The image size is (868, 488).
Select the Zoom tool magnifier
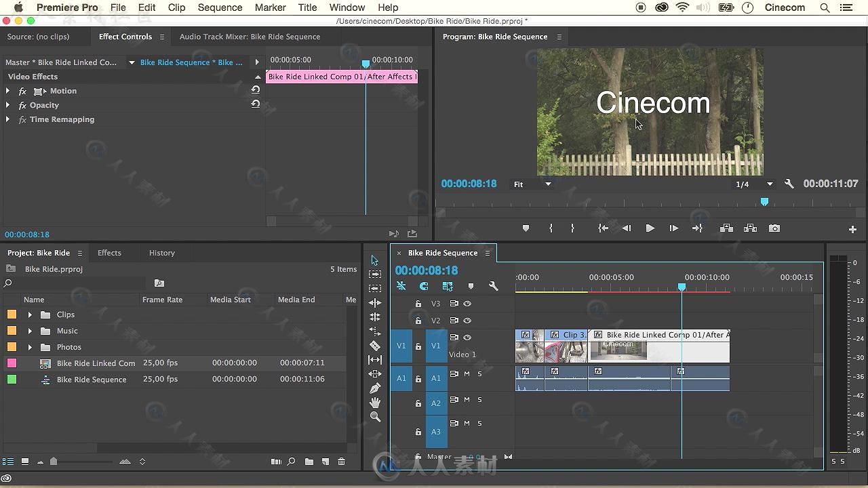(375, 417)
